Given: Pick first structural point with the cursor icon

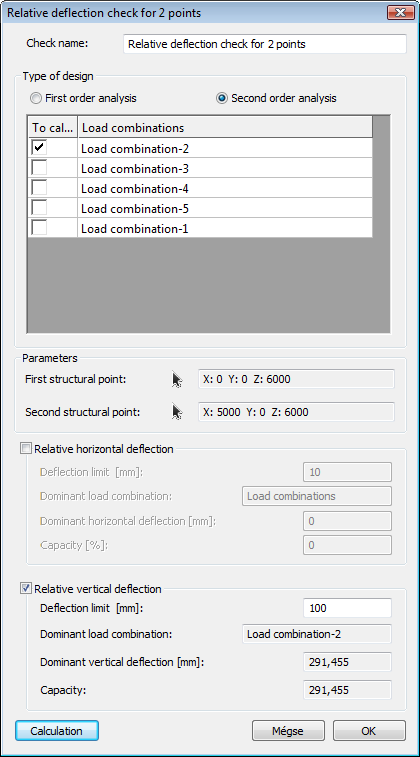Looking at the screenshot, I should [x=177, y=380].
